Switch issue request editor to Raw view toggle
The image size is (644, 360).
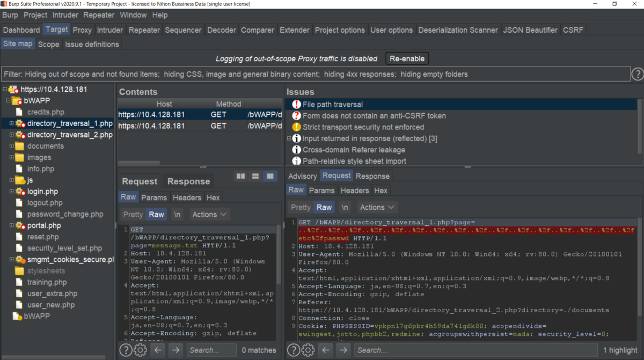coord(324,208)
